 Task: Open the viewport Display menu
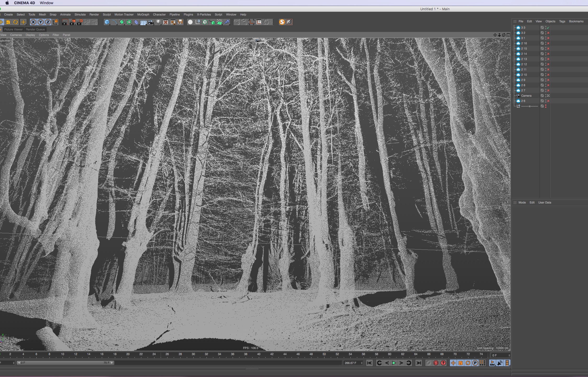(x=30, y=35)
